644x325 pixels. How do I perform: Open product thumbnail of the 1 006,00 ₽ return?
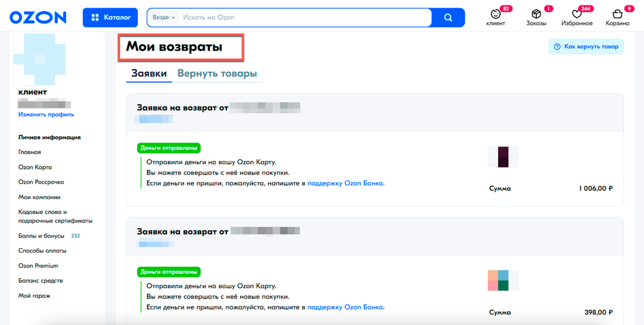(x=503, y=157)
